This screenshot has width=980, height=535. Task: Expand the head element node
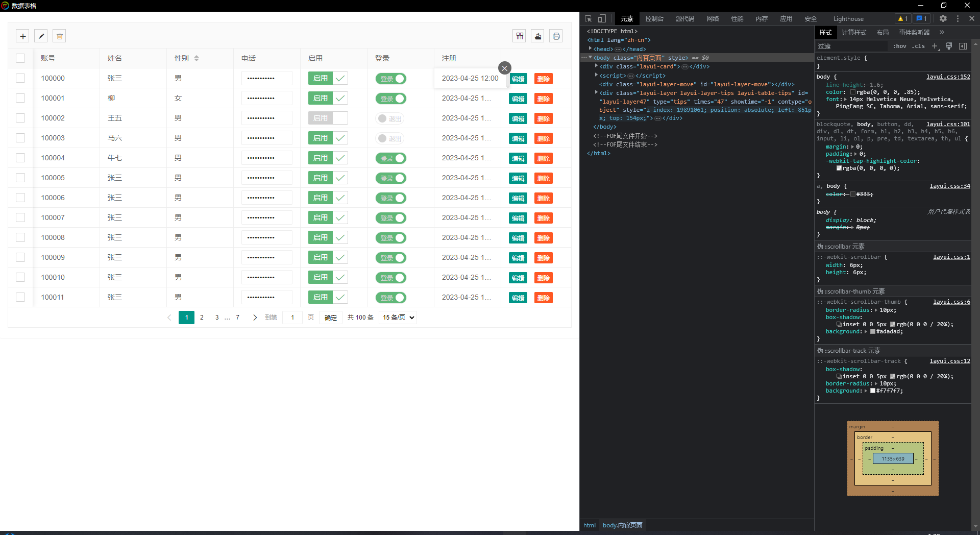coord(590,48)
